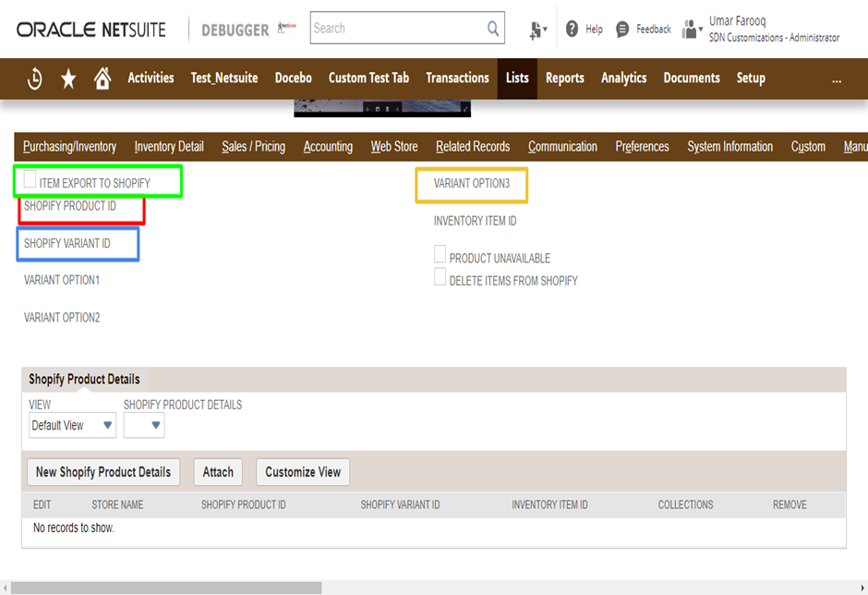Image resolution: width=868 pixels, height=595 pixels.
Task: Switch to Inventory Detail subtab
Action: point(169,147)
